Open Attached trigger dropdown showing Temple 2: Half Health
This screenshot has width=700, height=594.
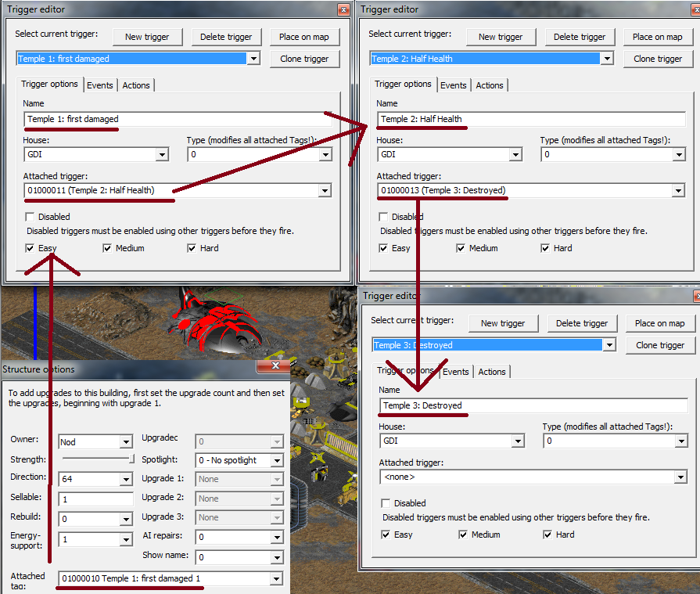(325, 191)
